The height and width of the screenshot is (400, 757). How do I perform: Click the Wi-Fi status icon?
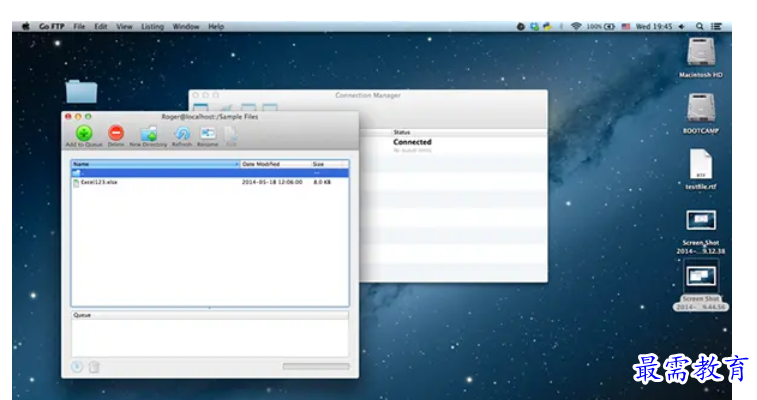pos(575,27)
